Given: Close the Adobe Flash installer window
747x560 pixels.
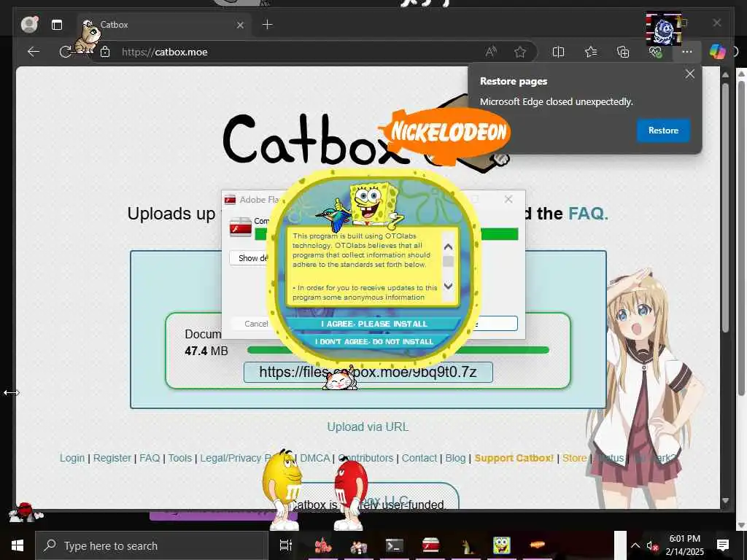Looking at the screenshot, I should [508, 200].
